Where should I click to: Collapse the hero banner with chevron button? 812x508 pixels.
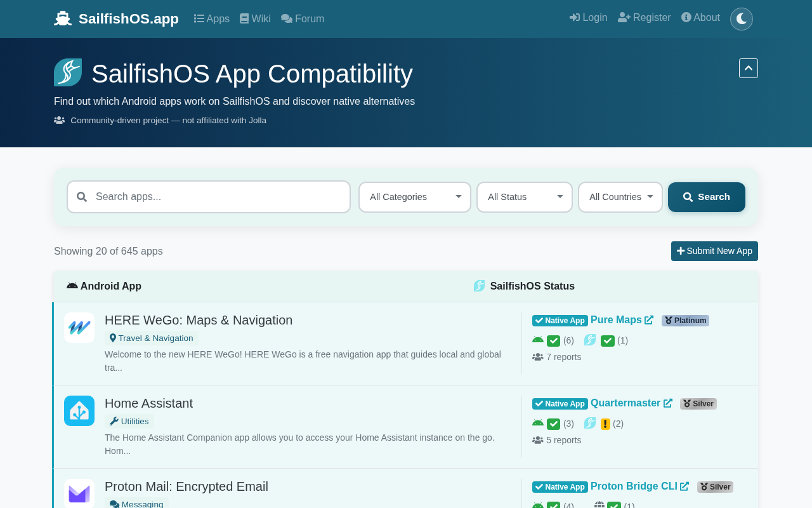point(749,68)
